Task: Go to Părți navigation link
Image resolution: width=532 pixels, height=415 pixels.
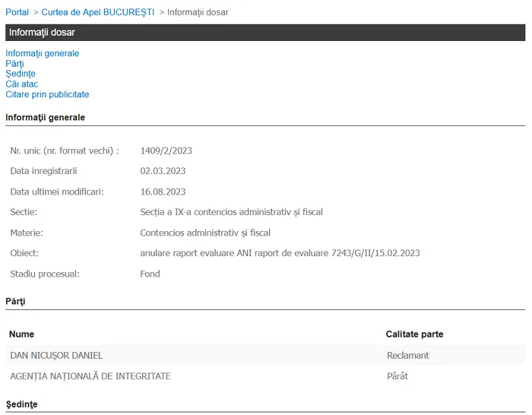Action: 14,64
